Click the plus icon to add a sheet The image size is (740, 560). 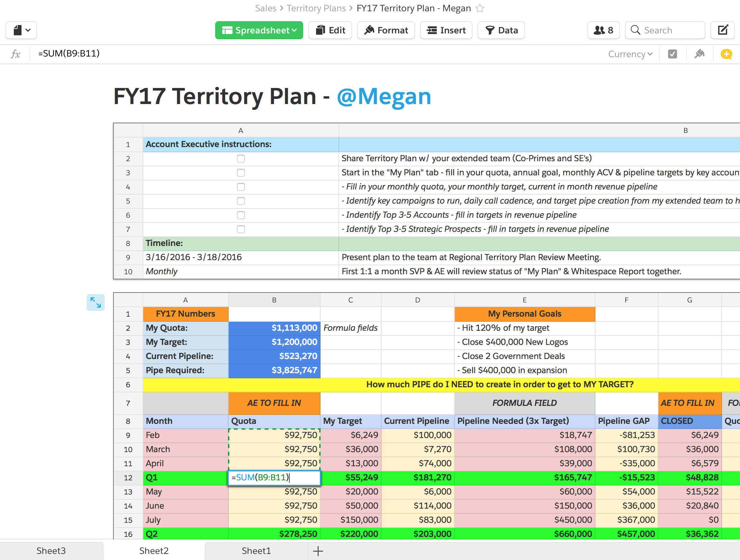point(318,551)
